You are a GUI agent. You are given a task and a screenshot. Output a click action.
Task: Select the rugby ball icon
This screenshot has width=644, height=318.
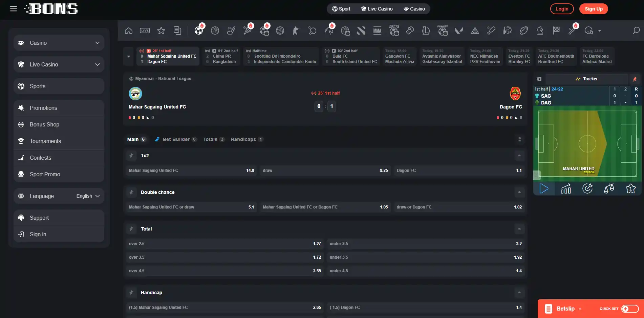[524, 31]
